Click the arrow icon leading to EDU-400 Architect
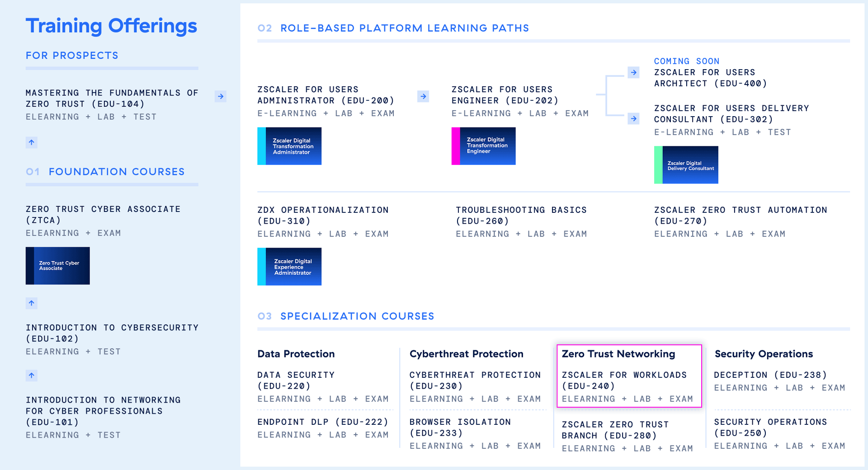This screenshot has width=868, height=470. coord(633,72)
